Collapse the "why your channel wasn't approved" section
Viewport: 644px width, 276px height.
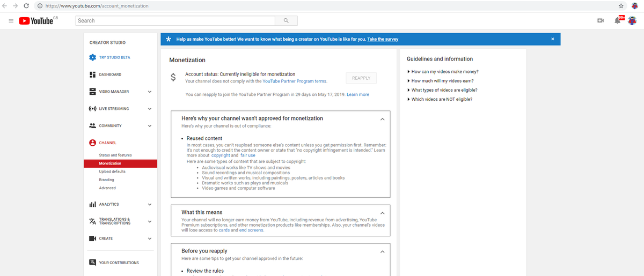click(383, 119)
